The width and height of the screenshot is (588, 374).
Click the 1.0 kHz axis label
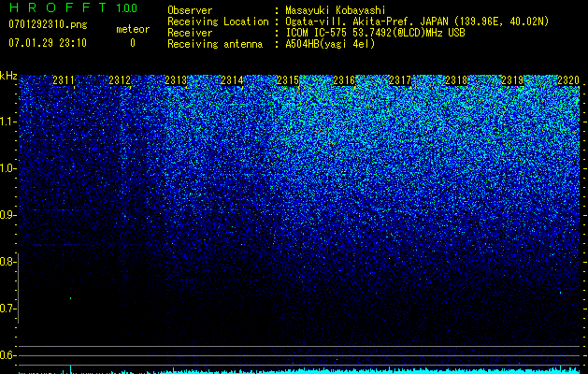point(8,168)
